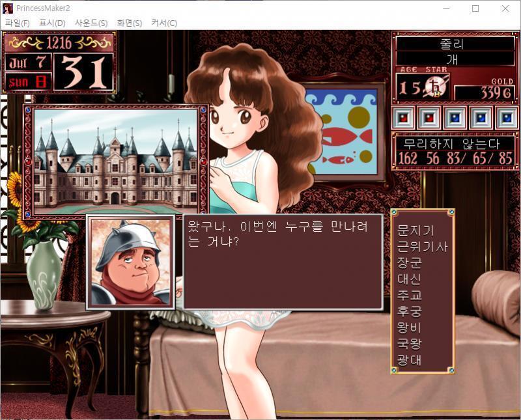Screen dimensions: 521x420
Task: Click the fourth gem button, the middle blue one
Action: click(x=481, y=118)
